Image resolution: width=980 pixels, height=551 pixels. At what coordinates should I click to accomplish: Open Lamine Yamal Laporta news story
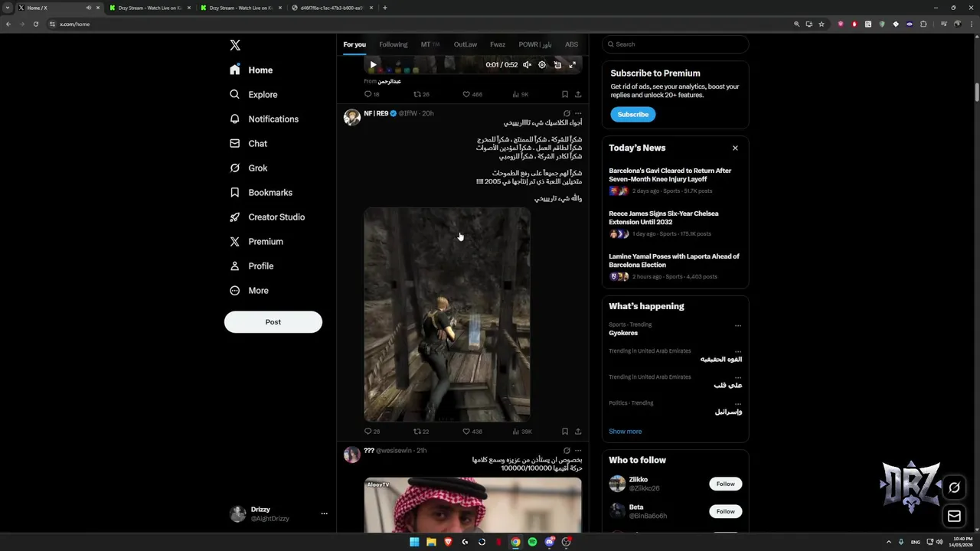tap(675, 268)
